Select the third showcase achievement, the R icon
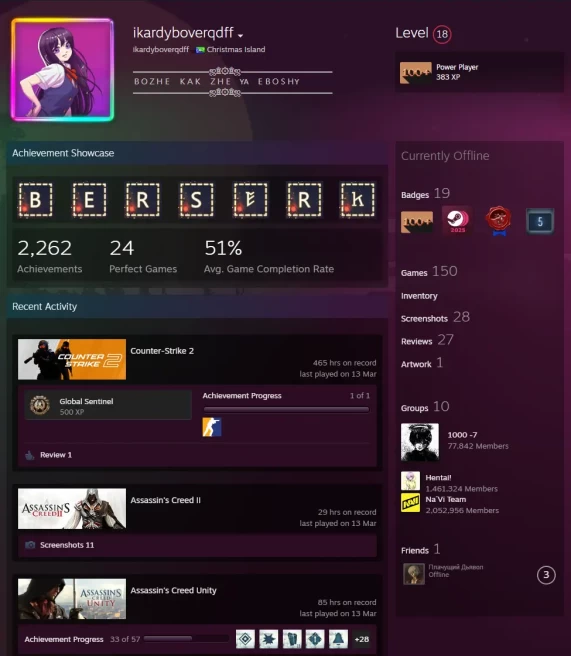The width and height of the screenshot is (571, 656). pyautogui.click(x=143, y=200)
